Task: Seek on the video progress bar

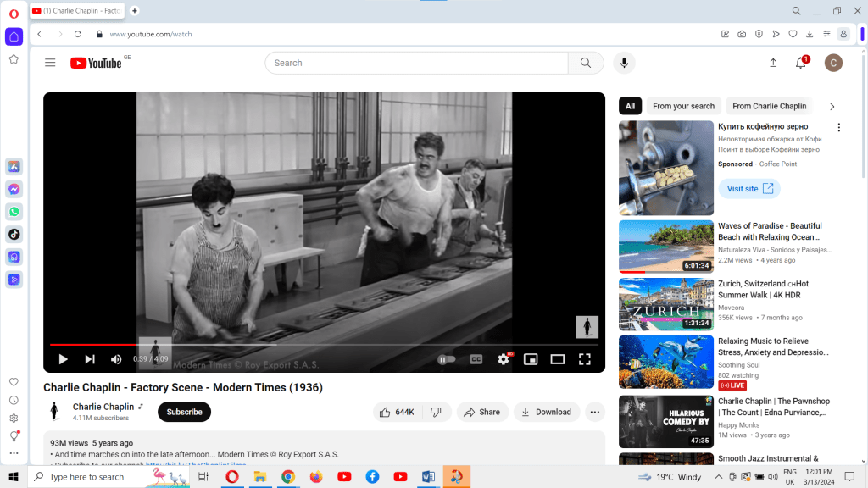Action: click(324, 345)
